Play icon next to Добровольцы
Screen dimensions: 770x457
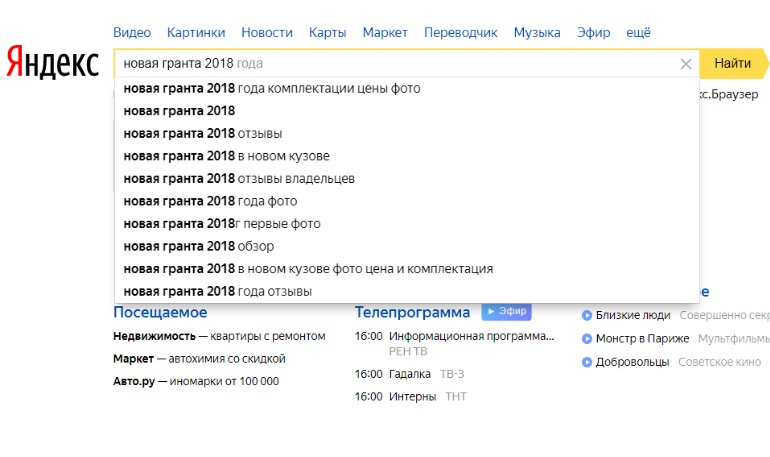(x=586, y=362)
